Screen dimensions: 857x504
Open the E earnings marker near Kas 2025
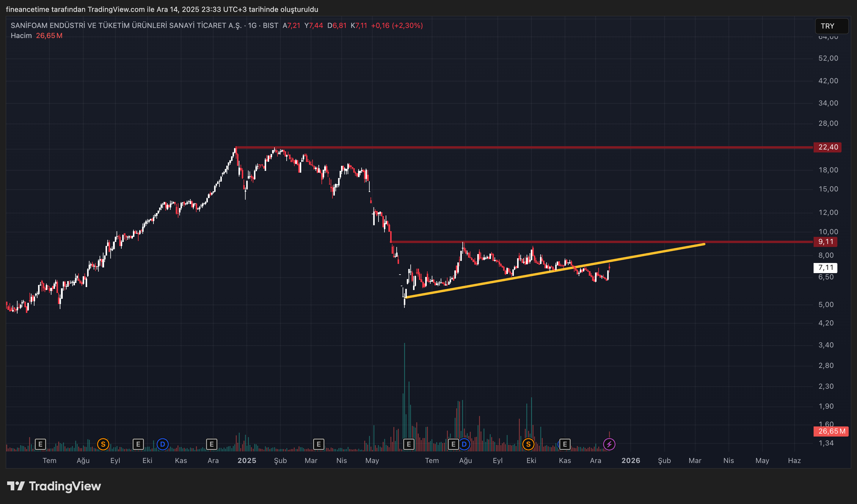tap(565, 444)
